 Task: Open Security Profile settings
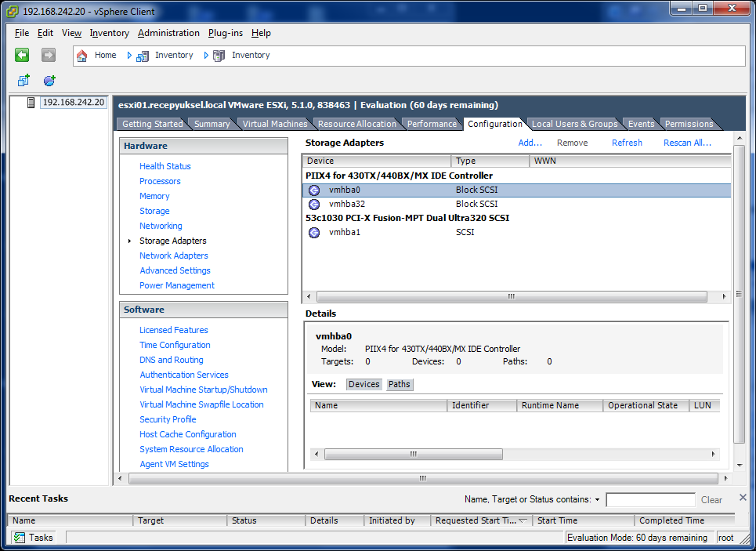(168, 420)
